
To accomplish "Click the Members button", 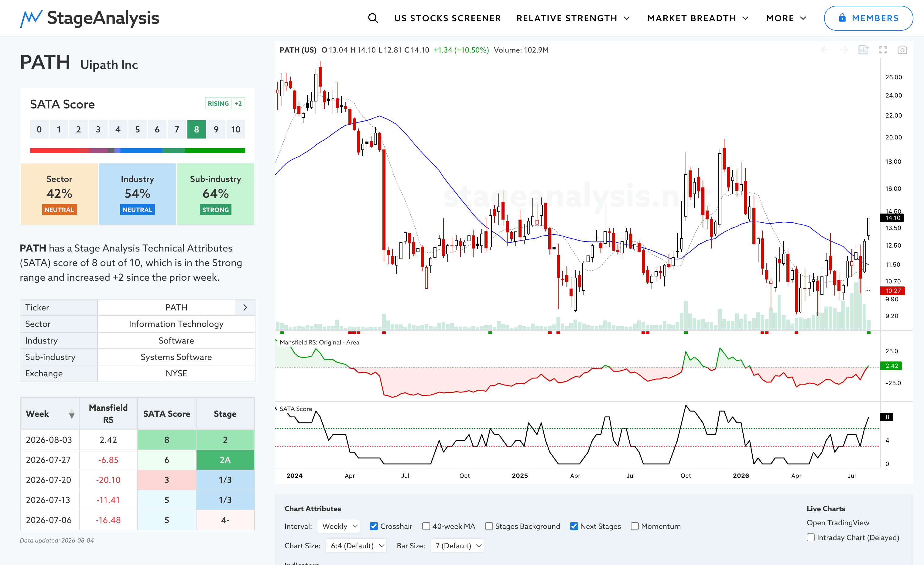I will coord(868,18).
